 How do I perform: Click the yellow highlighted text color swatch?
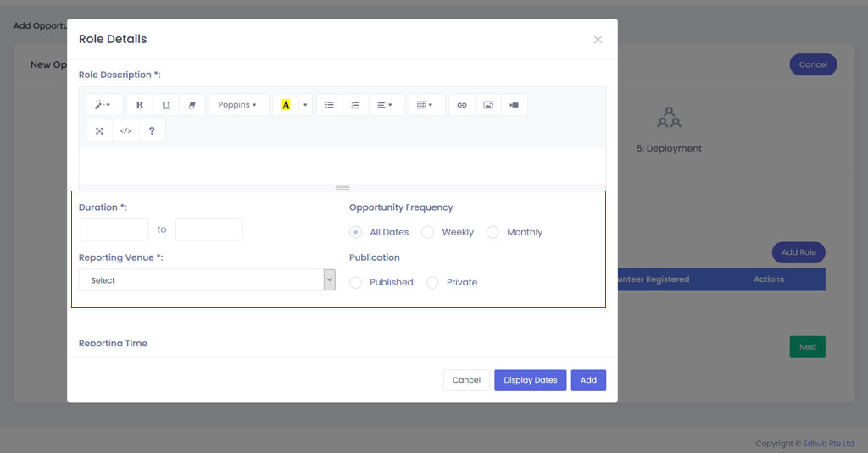pos(286,105)
